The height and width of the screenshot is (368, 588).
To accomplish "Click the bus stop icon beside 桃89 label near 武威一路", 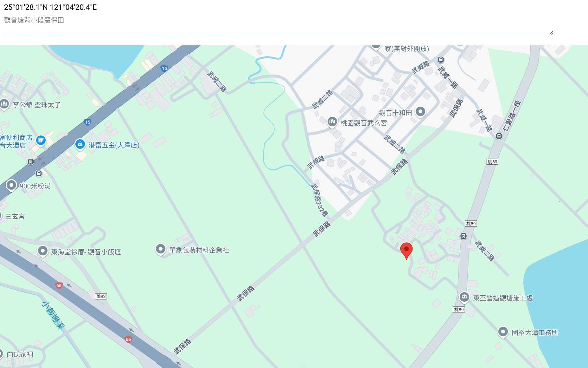I will pos(463,236).
